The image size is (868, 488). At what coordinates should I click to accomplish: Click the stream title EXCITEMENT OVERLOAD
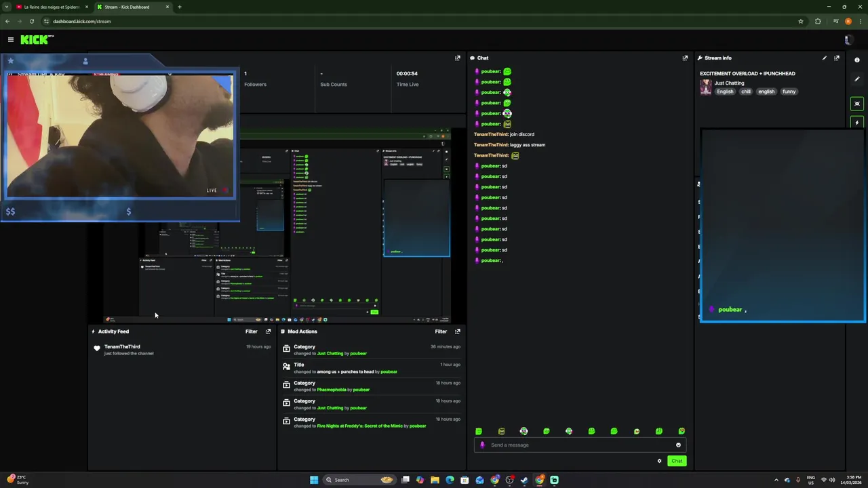[747, 73]
